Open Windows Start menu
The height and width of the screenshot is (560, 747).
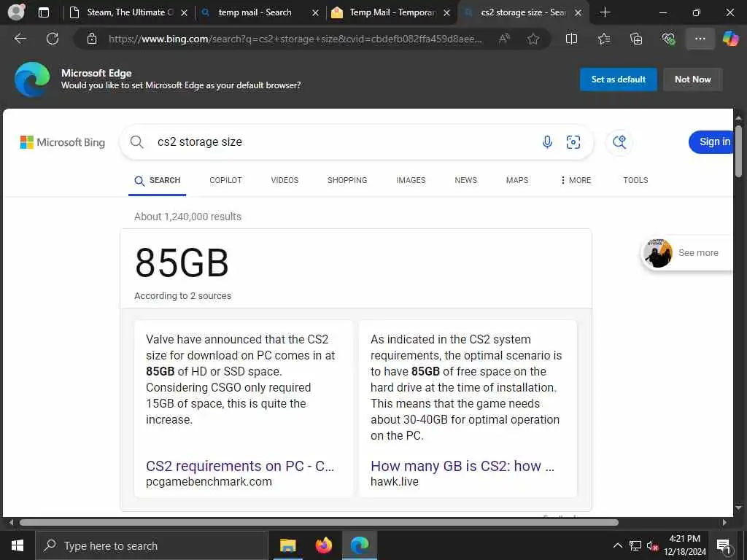click(18, 545)
